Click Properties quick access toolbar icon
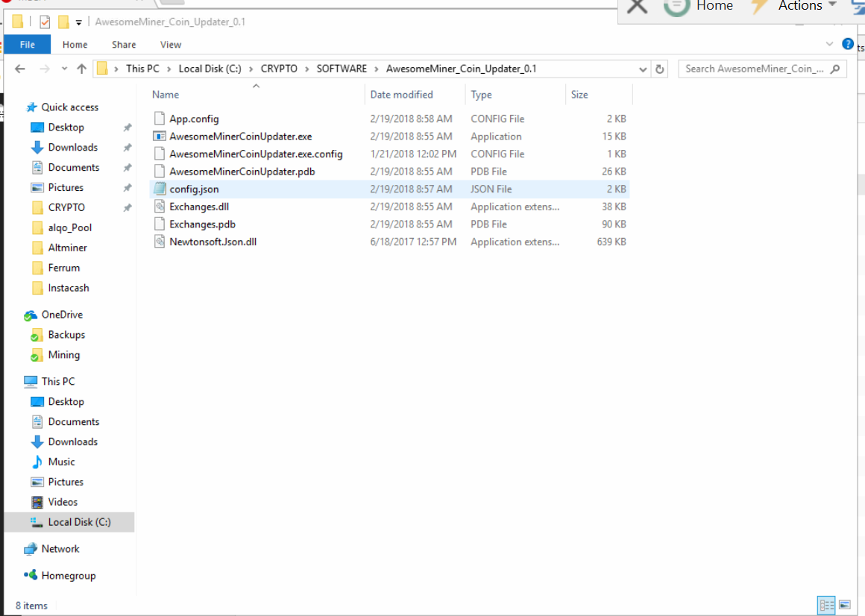 coord(45,22)
